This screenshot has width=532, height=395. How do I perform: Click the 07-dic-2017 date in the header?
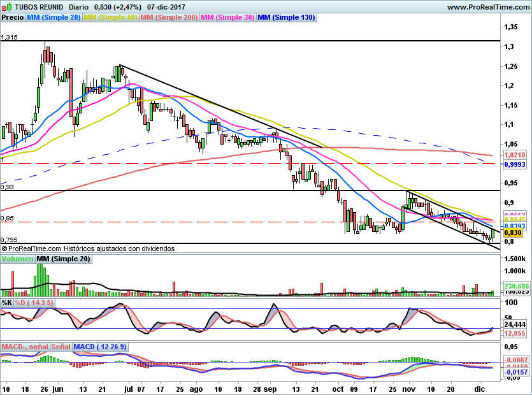[166, 7]
